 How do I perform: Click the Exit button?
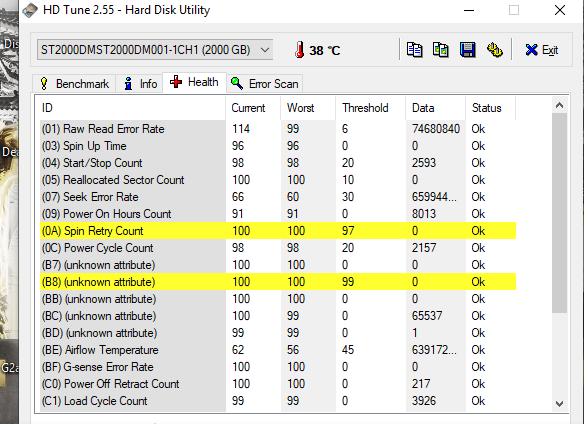[542, 50]
